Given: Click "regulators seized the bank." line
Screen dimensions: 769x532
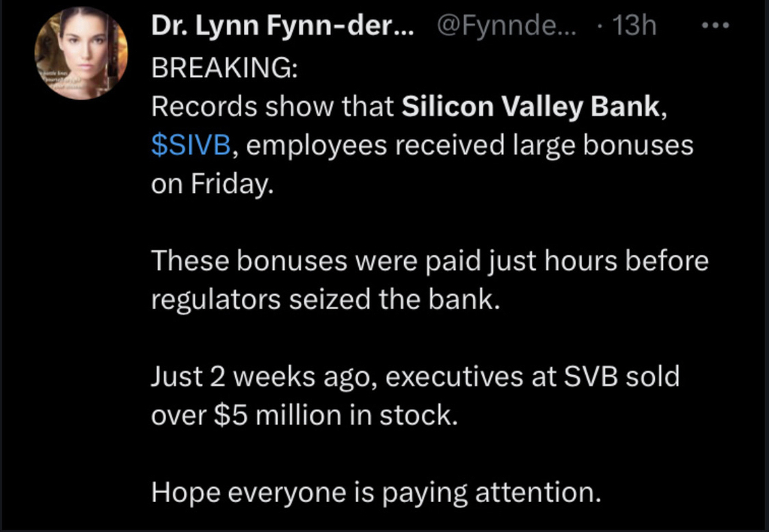Looking at the screenshot, I should [x=325, y=299].
